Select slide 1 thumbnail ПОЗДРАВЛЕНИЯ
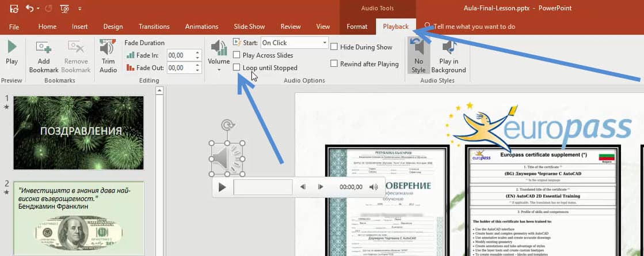The image size is (644, 256). click(x=78, y=133)
